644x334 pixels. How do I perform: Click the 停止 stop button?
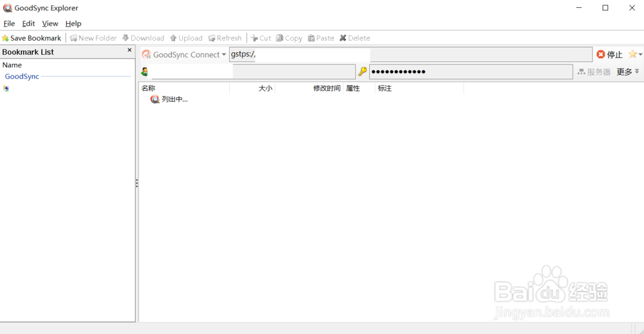tap(609, 55)
